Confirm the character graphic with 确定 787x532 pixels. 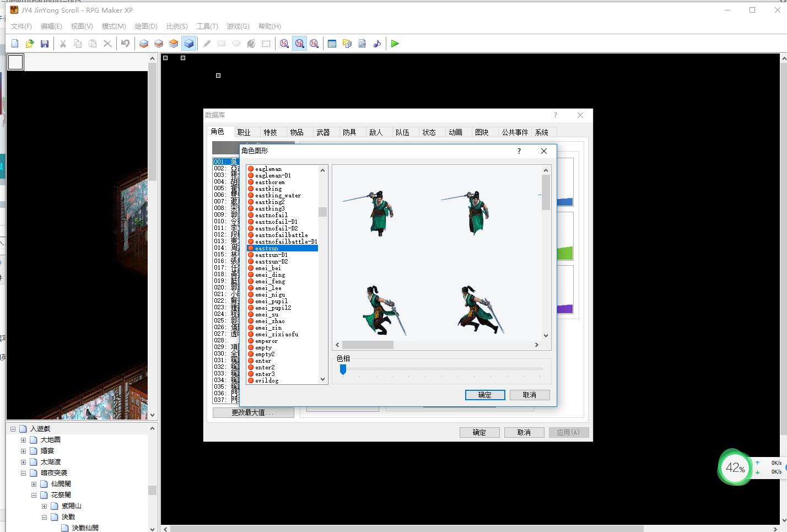pyautogui.click(x=485, y=395)
